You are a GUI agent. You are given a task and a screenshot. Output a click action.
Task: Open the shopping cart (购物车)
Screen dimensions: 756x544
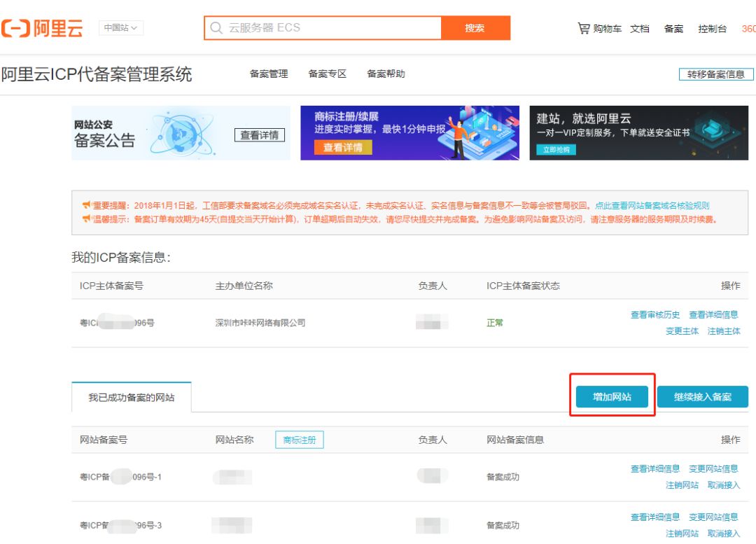click(x=600, y=29)
